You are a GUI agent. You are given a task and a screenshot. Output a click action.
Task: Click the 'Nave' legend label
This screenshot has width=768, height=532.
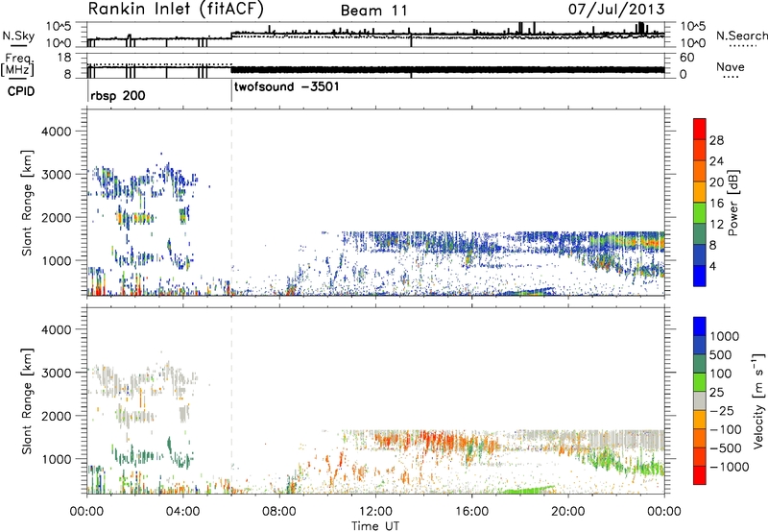(731, 66)
